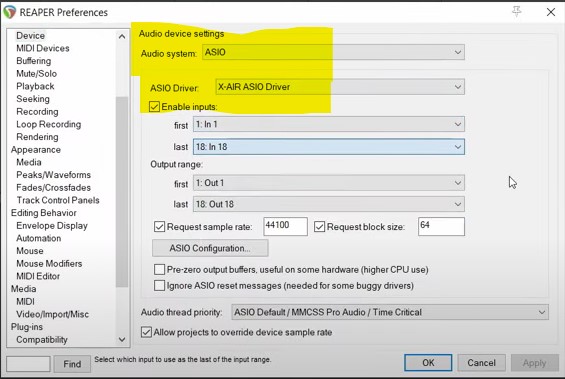Select Device in the category list

coord(31,35)
